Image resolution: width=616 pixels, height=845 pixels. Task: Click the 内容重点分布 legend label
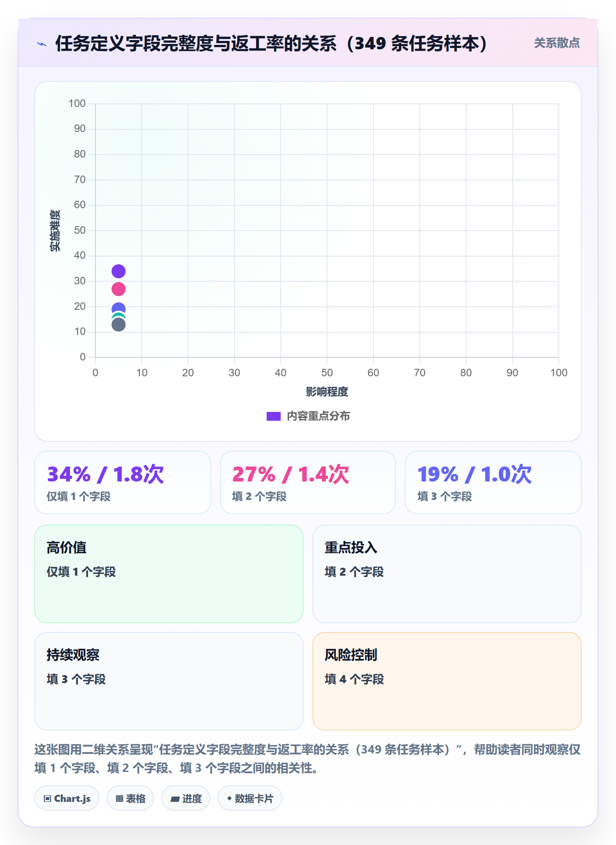point(318,416)
